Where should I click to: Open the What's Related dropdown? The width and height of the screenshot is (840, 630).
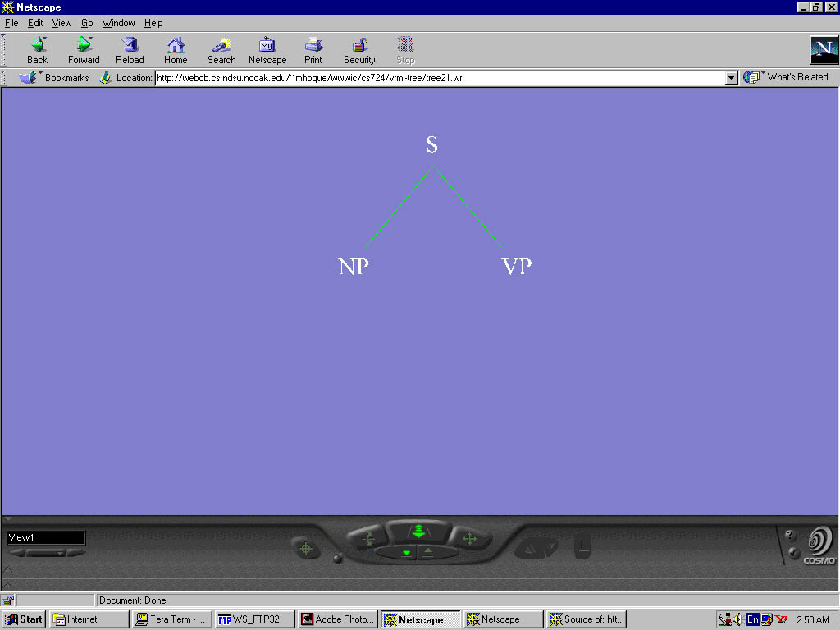pos(786,77)
